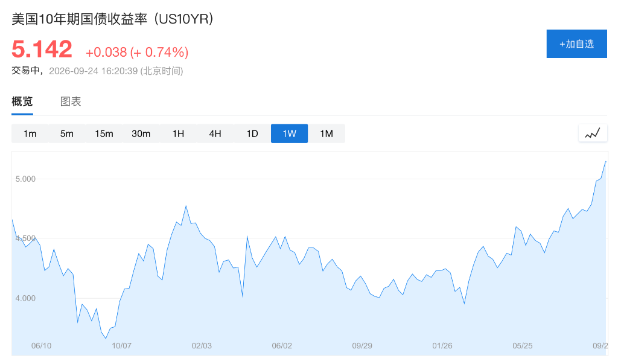The image size is (618, 364).
Task: Click the 5.000 y-axis gridline label
Action: click(25, 179)
